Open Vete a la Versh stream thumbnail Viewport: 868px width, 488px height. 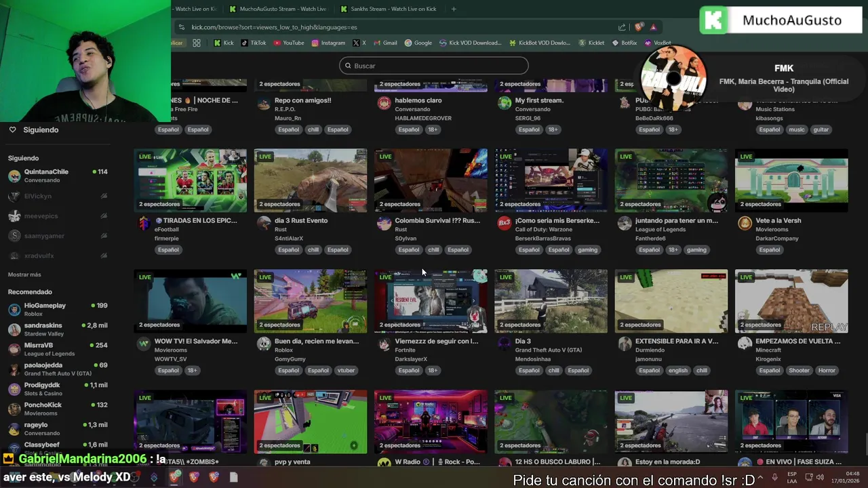791,180
